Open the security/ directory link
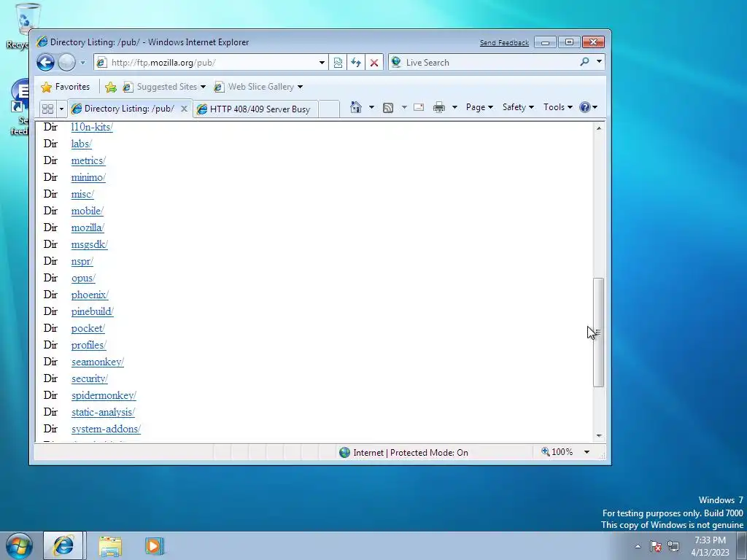The width and height of the screenshot is (747, 560). pyautogui.click(x=90, y=378)
